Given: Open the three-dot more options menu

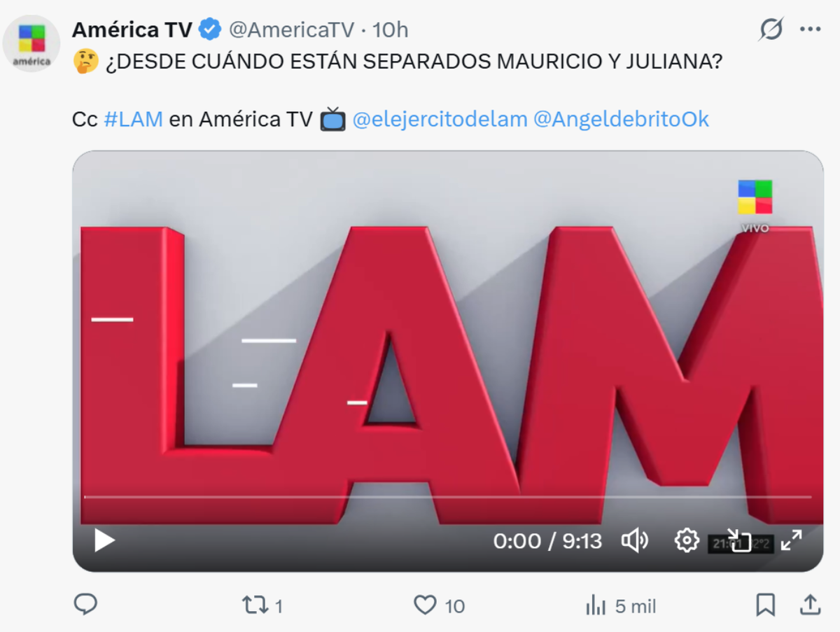Looking at the screenshot, I should click(810, 29).
